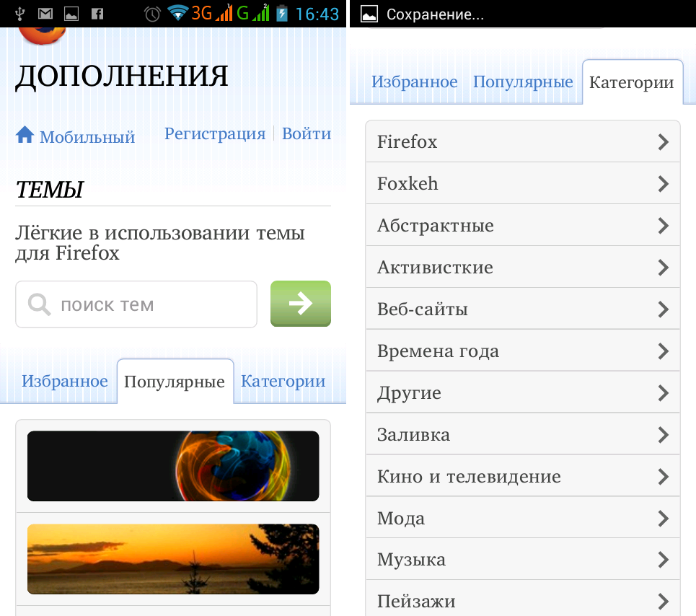Switch to Избранное tab on left screen
Image resolution: width=696 pixels, height=616 pixels.
pyautogui.click(x=65, y=381)
